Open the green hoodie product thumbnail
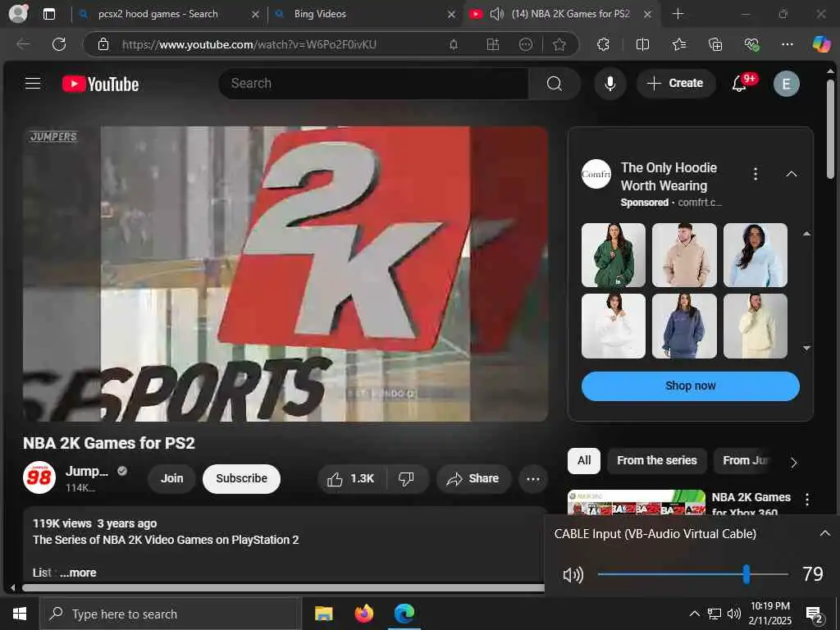The width and height of the screenshot is (840, 630). click(614, 255)
